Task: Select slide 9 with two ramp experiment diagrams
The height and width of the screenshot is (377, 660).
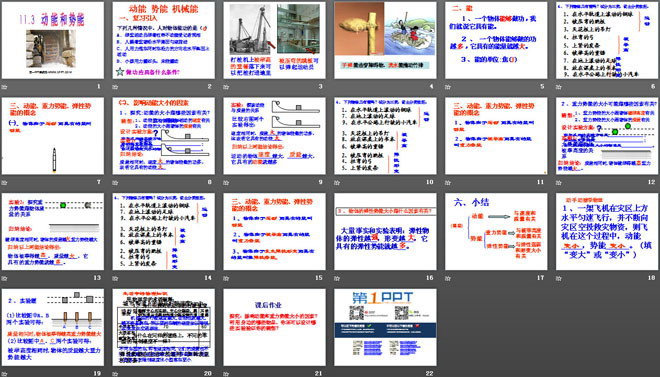Action: click(x=274, y=136)
